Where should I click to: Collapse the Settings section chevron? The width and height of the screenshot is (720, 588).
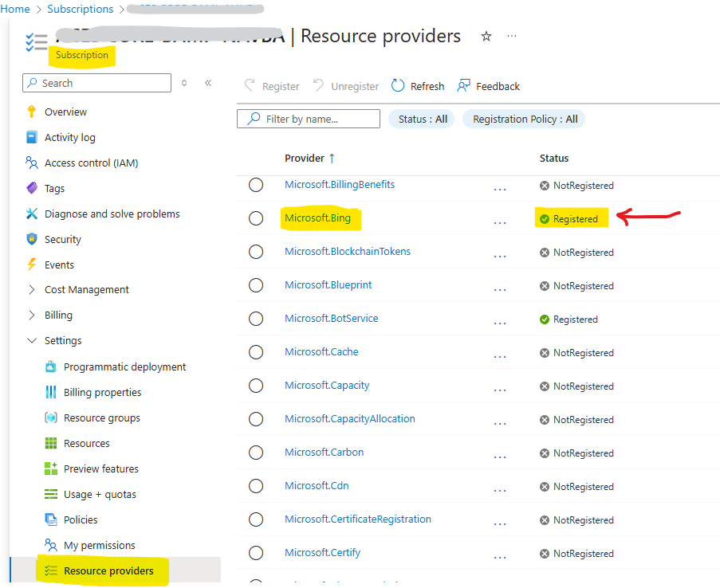pos(32,340)
